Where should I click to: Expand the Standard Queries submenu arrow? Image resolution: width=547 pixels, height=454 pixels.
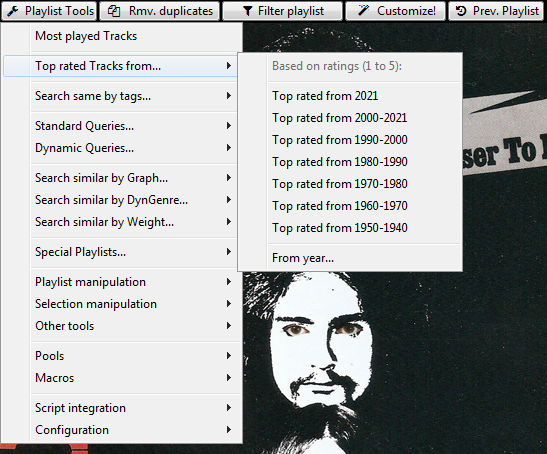click(x=228, y=126)
